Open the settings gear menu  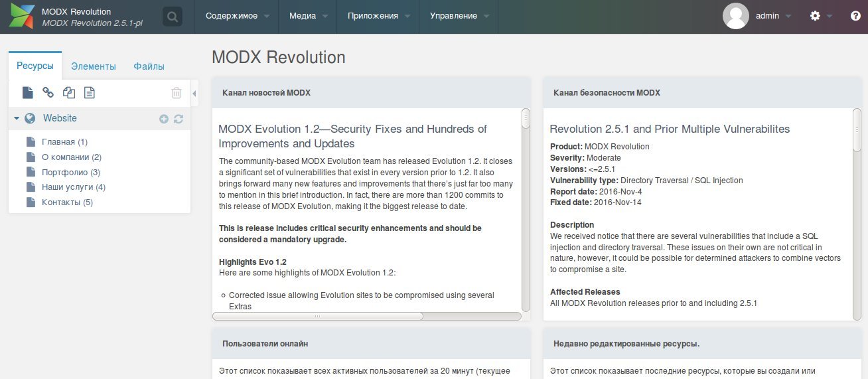point(816,16)
